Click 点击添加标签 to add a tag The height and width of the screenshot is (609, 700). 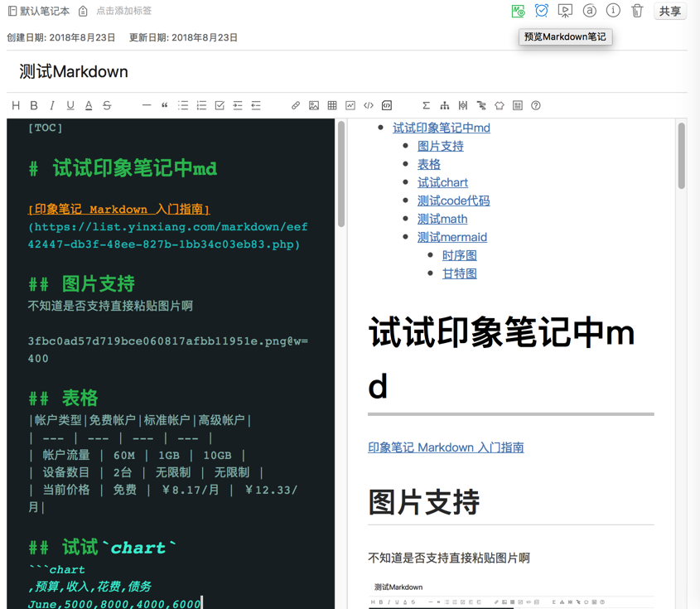coord(124,11)
